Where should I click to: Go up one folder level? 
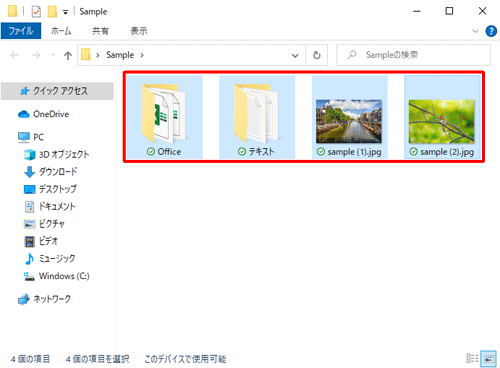pos(68,55)
